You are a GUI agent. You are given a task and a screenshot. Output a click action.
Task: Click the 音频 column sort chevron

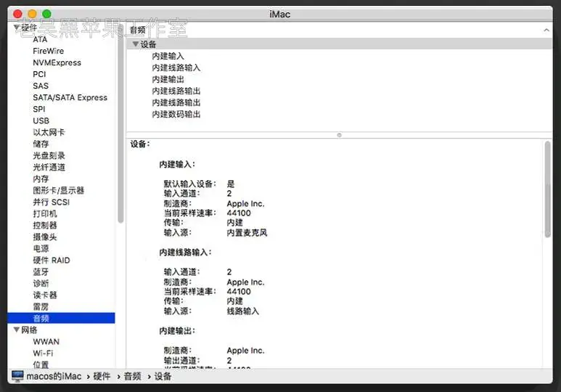[546, 30]
